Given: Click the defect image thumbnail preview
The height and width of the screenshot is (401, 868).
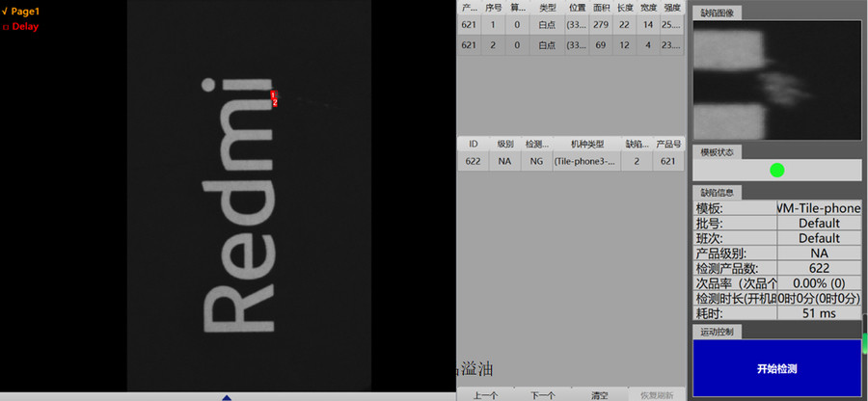Looking at the screenshot, I should point(776,81).
